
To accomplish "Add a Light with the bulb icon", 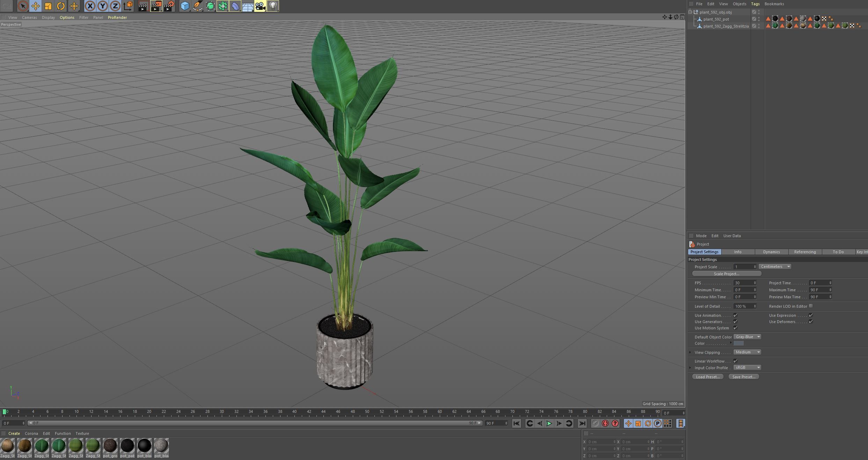I will (273, 6).
